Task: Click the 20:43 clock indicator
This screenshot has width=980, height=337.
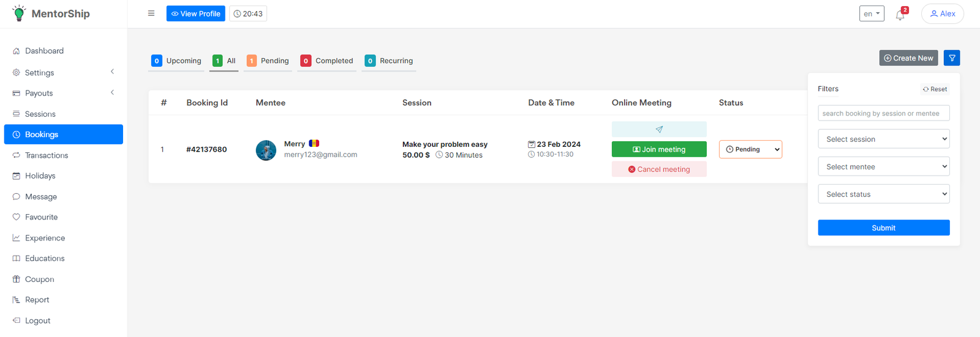Action: (x=248, y=13)
